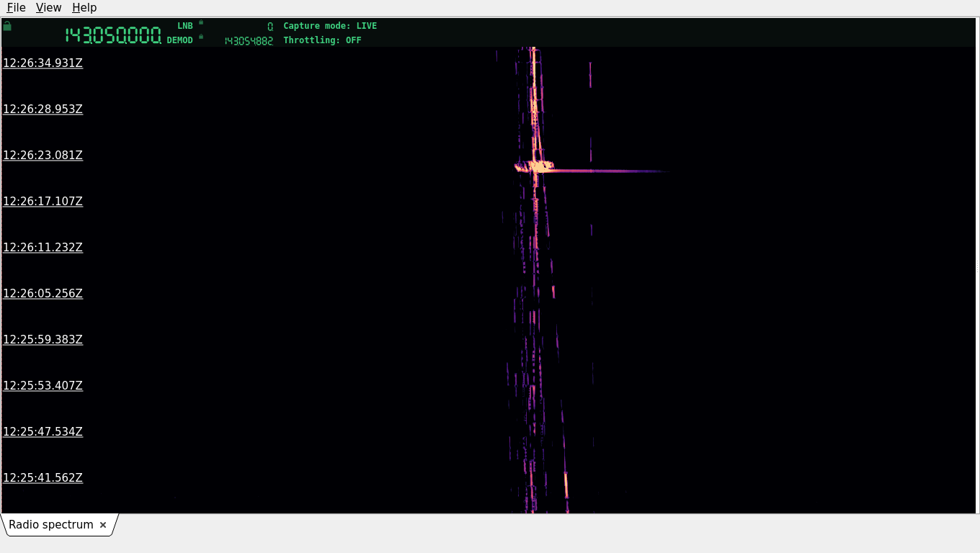Click the side panel handle on right edge
The height and width of the screenshot is (553, 980).
coord(977,266)
